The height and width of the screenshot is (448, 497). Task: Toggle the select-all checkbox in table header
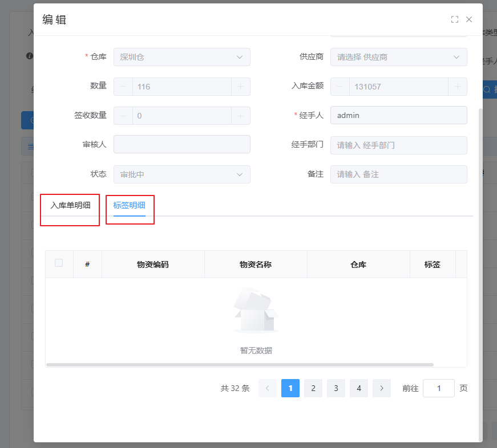pos(59,263)
